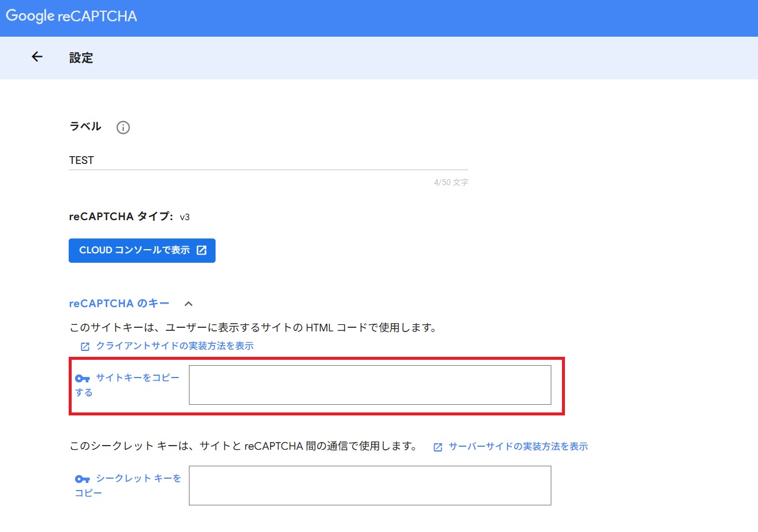758x532 pixels.
Task: Click the 設定 page title
Action: [81, 57]
